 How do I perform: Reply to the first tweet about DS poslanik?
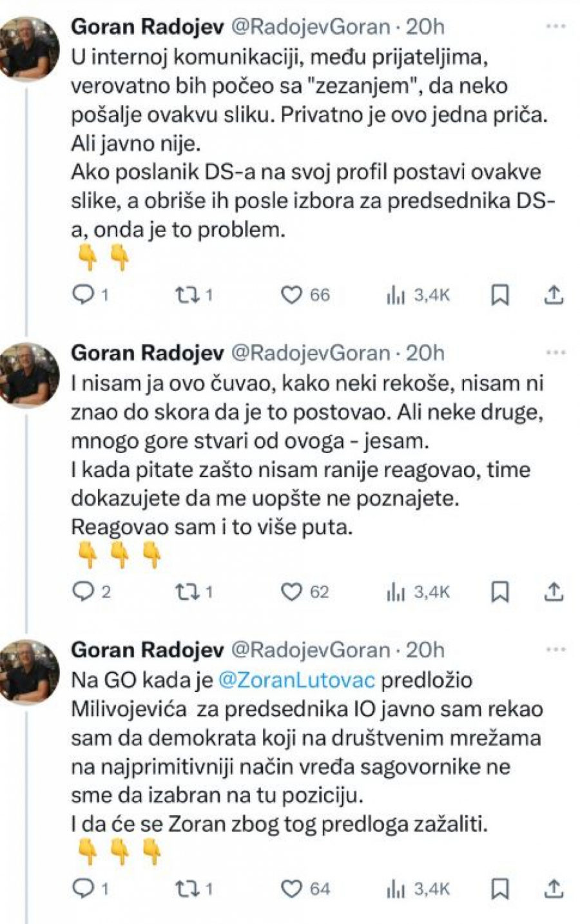click(x=84, y=295)
